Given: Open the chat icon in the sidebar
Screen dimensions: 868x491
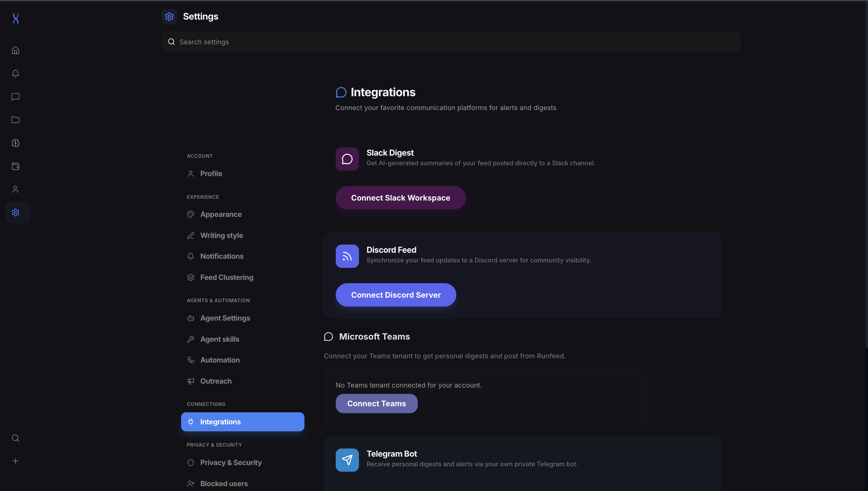Looking at the screenshot, I should tap(15, 97).
